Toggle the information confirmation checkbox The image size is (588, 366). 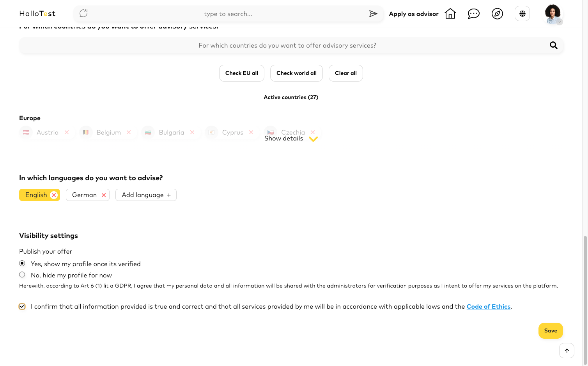(22, 307)
